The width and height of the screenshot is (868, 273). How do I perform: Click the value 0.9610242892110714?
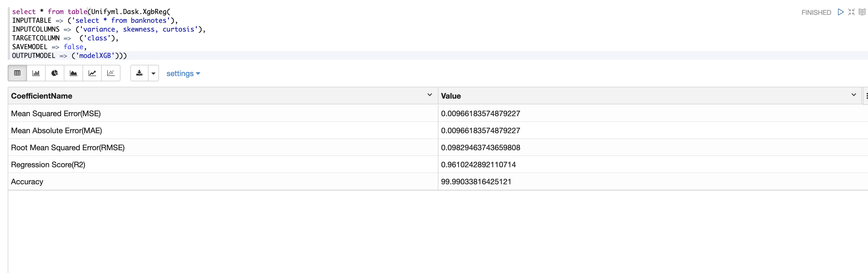click(x=478, y=165)
